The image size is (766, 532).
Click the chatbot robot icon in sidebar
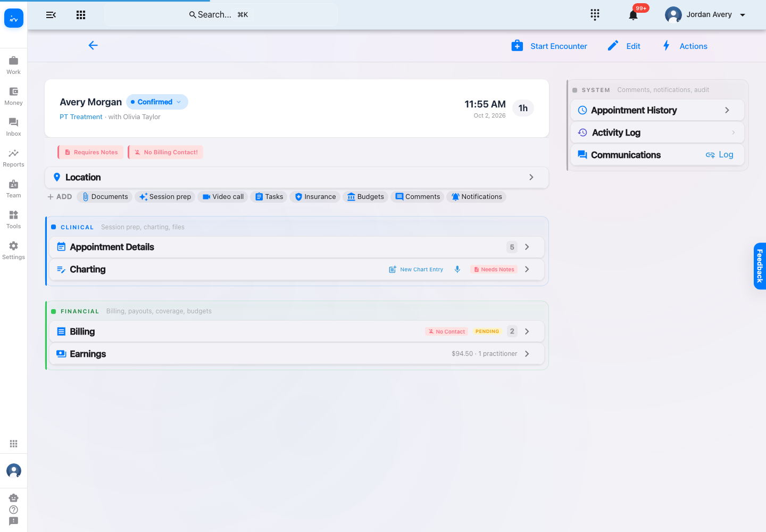coord(14,498)
